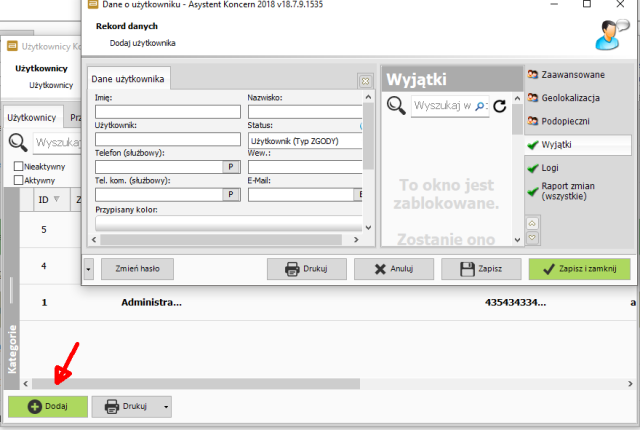This screenshot has height=430, width=640.
Task: Click the form horizontal scroll left arrow
Action: (94, 239)
